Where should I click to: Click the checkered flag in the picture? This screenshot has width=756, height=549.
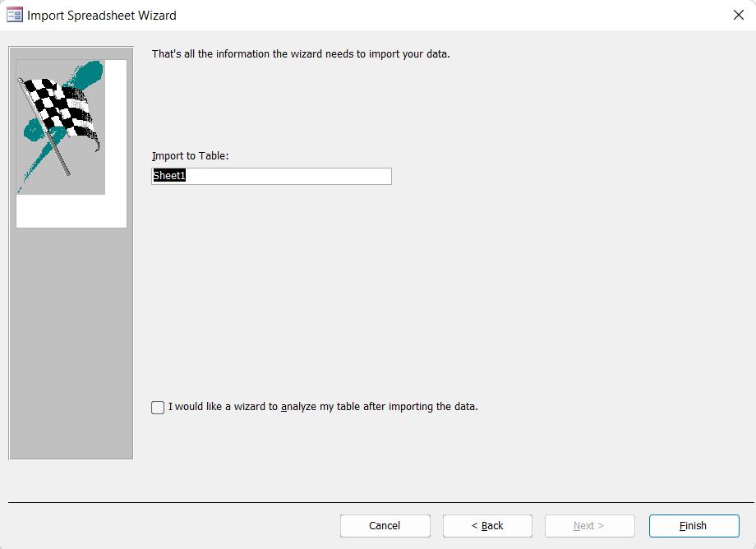tap(60, 107)
